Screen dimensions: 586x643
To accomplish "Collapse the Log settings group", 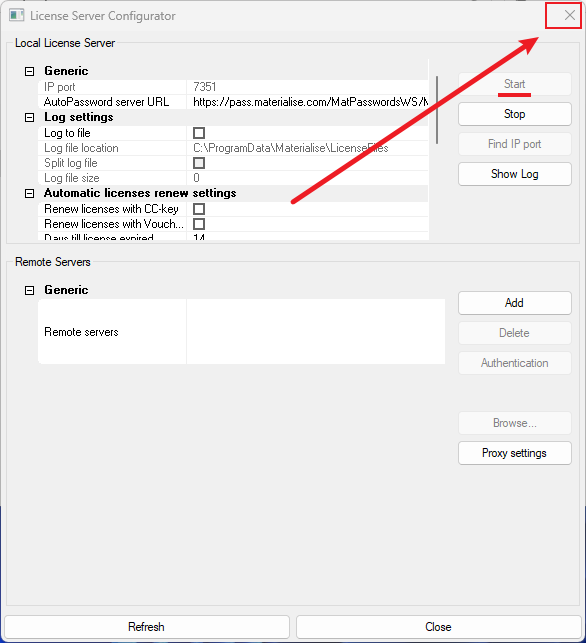I will coord(30,118).
